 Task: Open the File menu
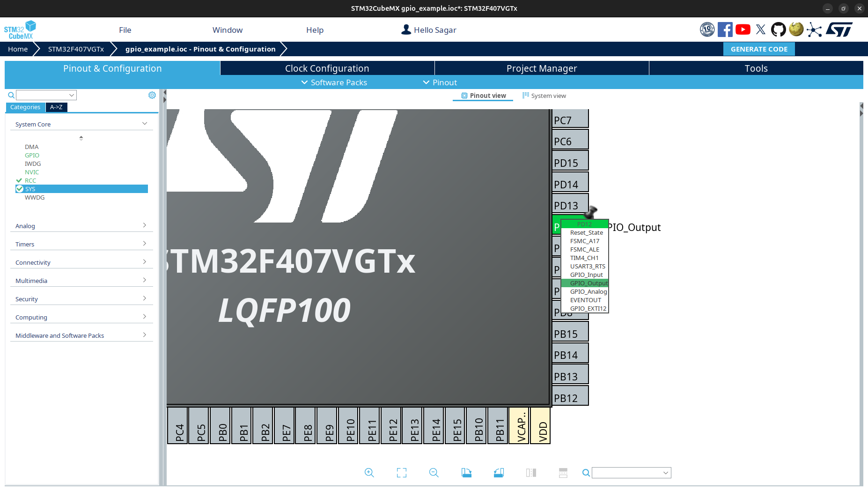pyautogui.click(x=125, y=30)
